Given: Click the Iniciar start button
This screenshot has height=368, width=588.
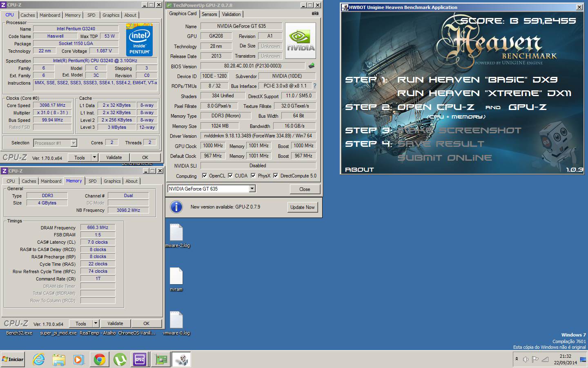Looking at the screenshot, I should (13, 359).
